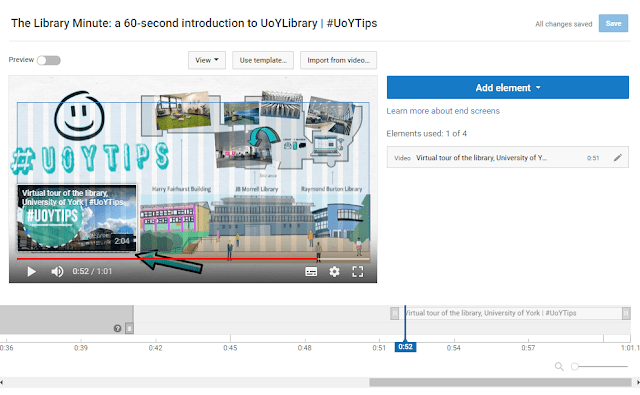Screen dimensions: 640x395
Task: Open the View dropdown
Action: 207,60
